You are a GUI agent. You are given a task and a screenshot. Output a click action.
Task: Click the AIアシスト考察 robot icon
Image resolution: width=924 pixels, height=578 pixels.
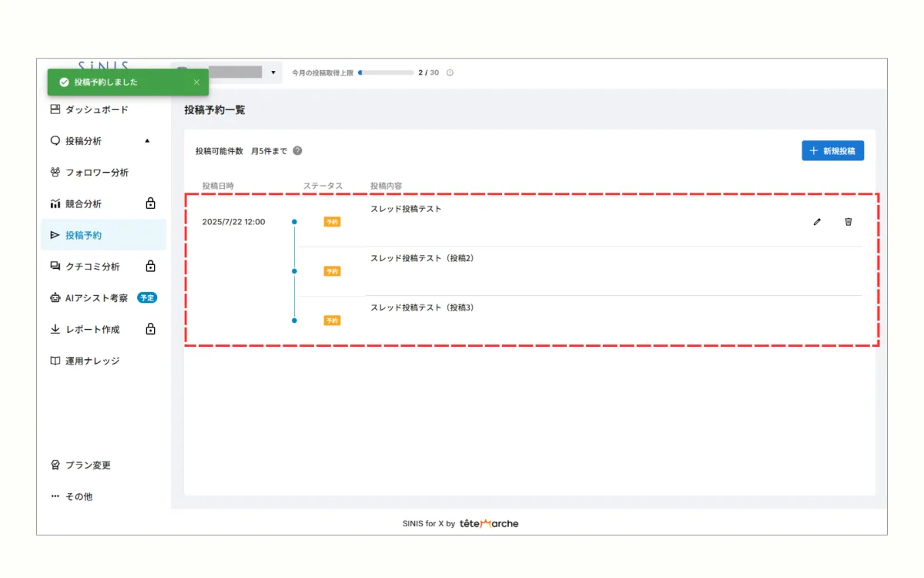(x=54, y=297)
